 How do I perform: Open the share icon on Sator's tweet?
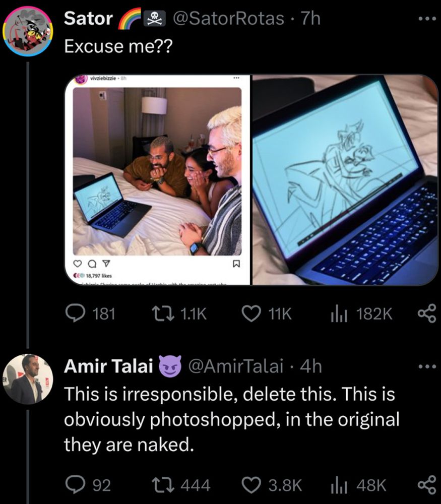428,313
